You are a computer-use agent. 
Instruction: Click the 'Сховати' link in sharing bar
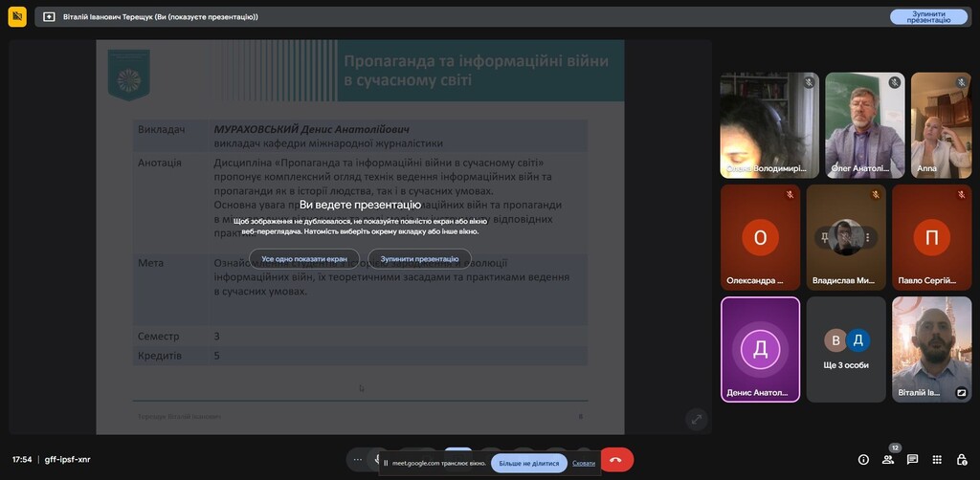click(584, 463)
